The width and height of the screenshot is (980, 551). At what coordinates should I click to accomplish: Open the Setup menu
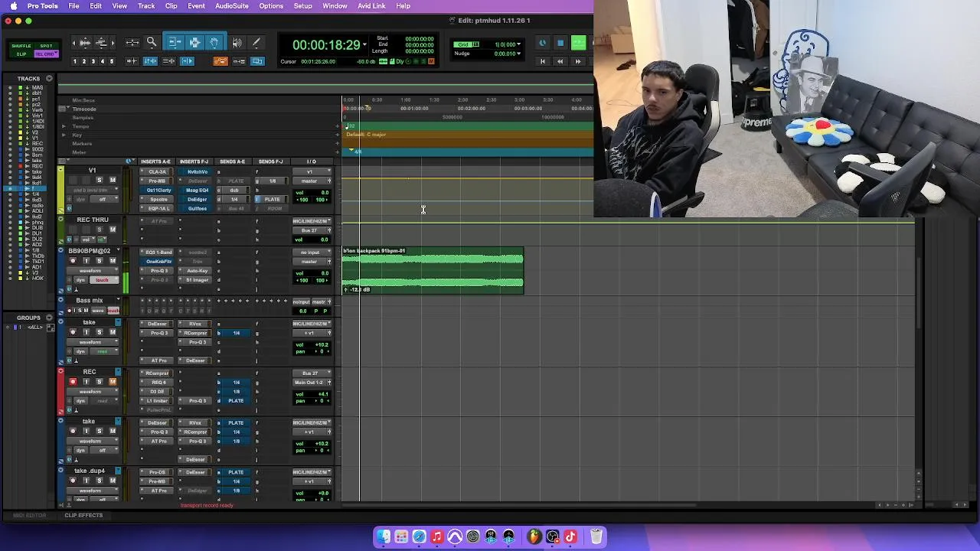point(303,6)
